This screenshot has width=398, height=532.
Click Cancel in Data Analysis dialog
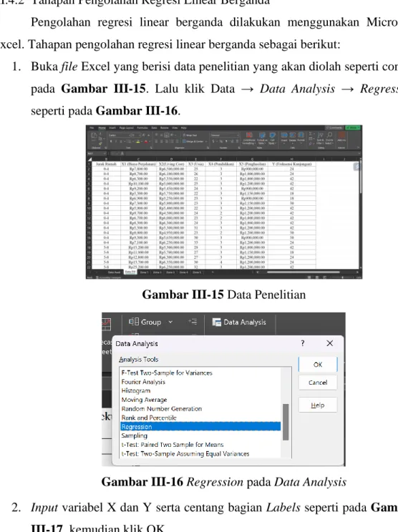[x=318, y=383]
